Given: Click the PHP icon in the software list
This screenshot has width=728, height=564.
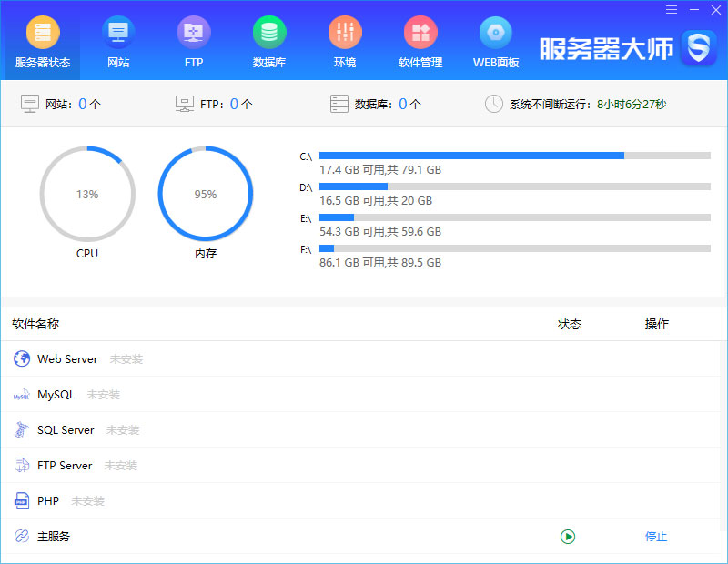Looking at the screenshot, I should (x=21, y=500).
